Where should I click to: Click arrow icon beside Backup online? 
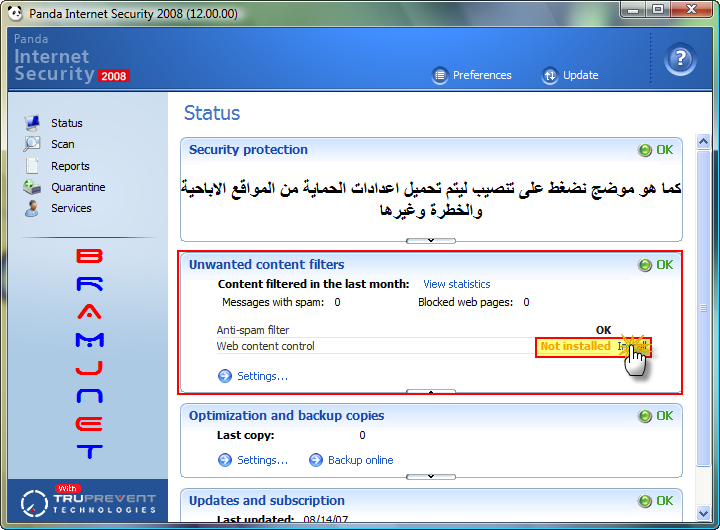coord(316,460)
